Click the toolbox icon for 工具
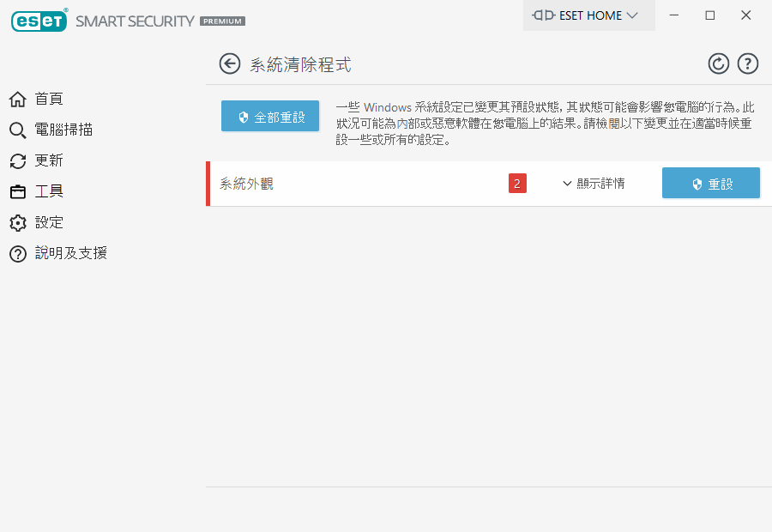Image resolution: width=772 pixels, height=532 pixels. [x=17, y=192]
